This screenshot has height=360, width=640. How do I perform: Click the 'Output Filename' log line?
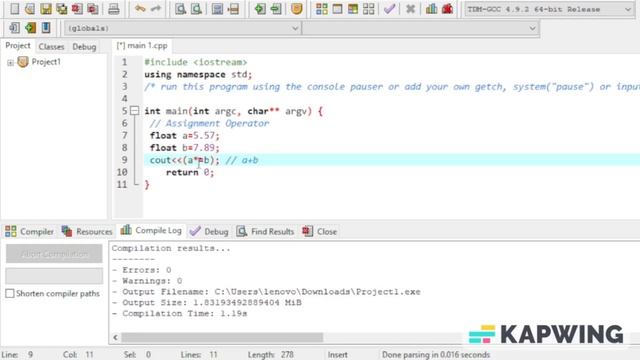[x=266, y=292]
